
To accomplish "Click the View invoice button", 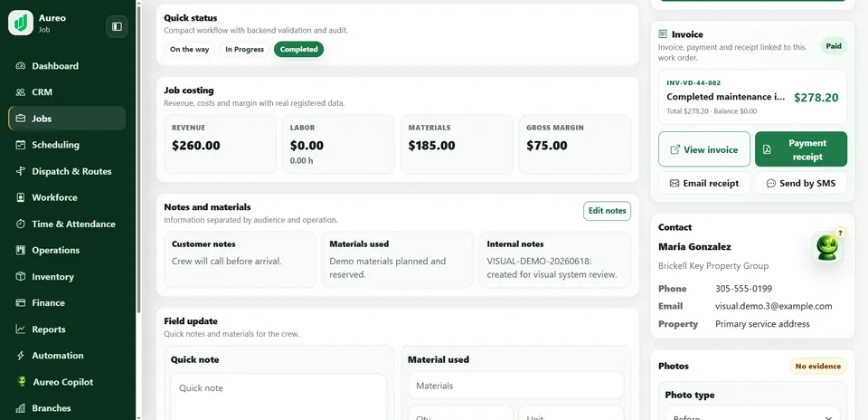I will coord(704,149).
